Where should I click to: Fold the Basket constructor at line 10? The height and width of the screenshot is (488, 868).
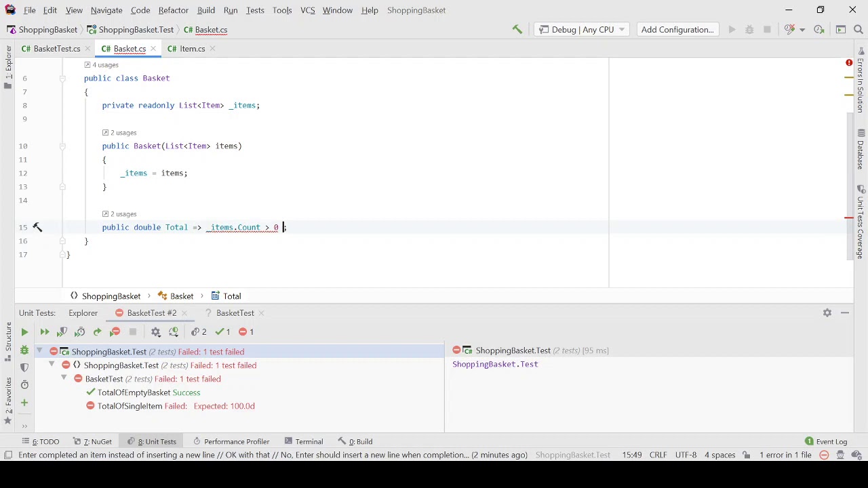[62, 146]
